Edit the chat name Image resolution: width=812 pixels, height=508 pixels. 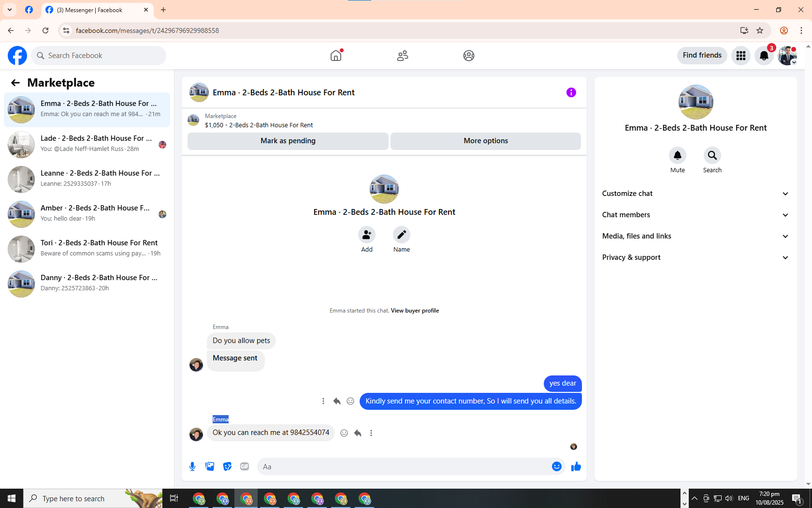coord(402,235)
